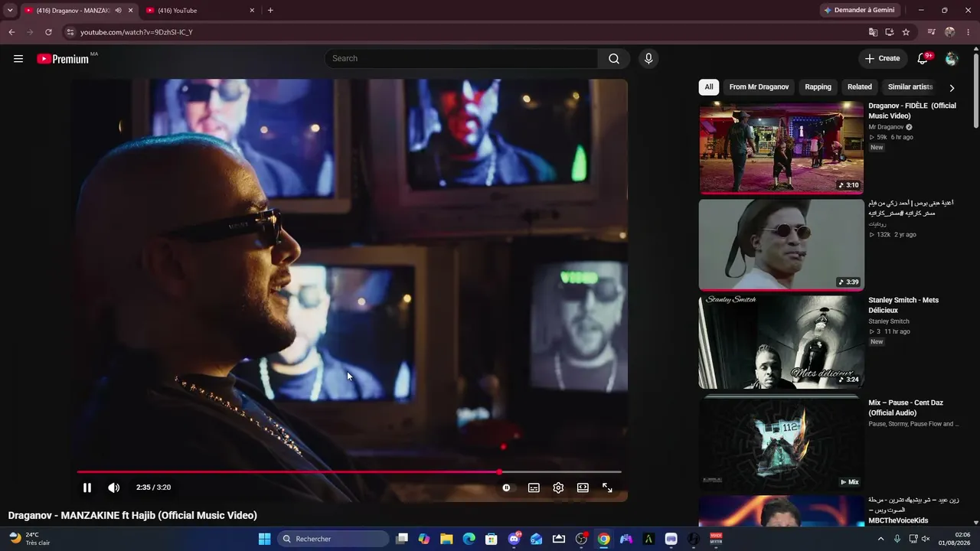
Task: Open a new browser tab
Action: 270,10
